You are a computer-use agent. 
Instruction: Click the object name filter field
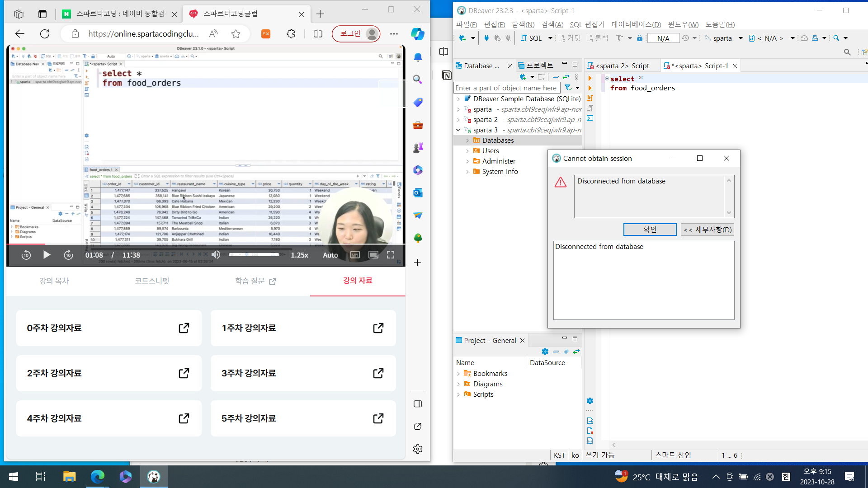(x=507, y=88)
